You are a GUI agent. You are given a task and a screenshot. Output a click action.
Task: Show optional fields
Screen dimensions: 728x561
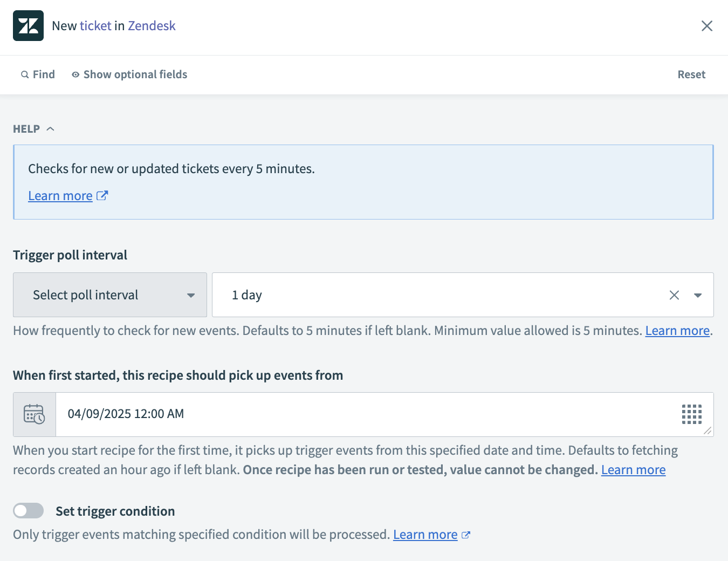[129, 74]
